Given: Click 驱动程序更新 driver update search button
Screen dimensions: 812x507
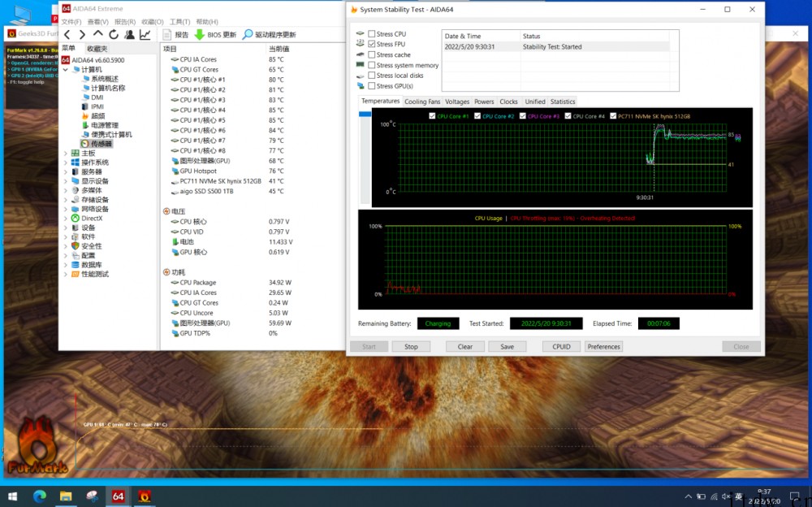Looking at the screenshot, I should click(270, 35).
